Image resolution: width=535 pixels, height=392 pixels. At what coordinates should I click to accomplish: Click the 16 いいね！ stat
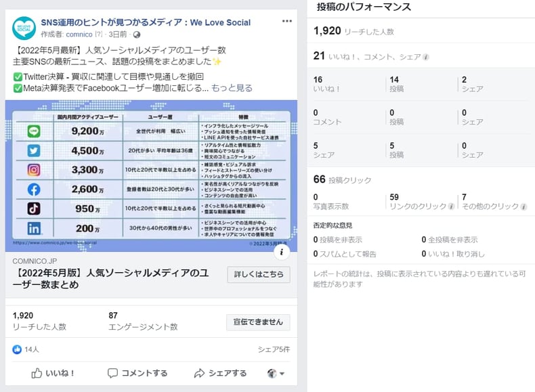[326, 84]
